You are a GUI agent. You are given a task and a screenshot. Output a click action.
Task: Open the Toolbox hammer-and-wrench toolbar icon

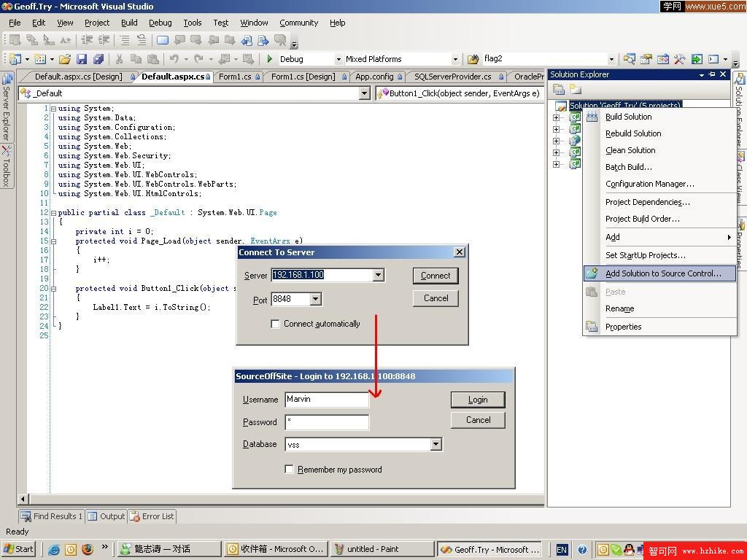click(x=680, y=59)
